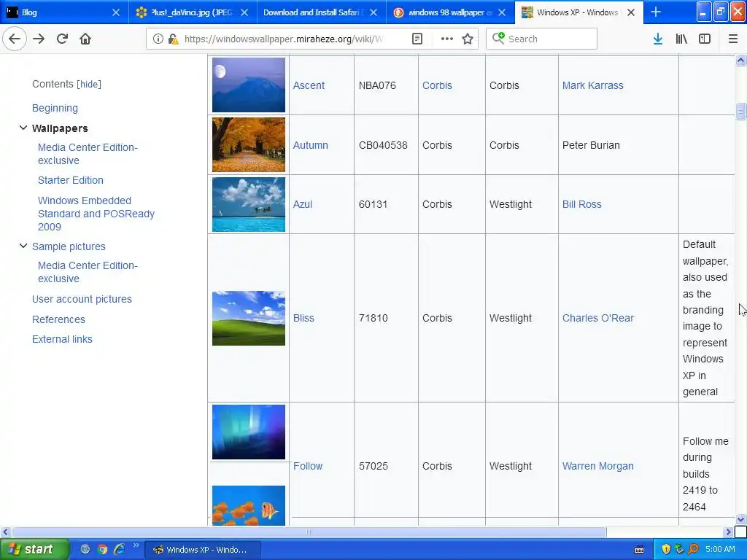Open Corbis link in Ascent row

(437, 85)
